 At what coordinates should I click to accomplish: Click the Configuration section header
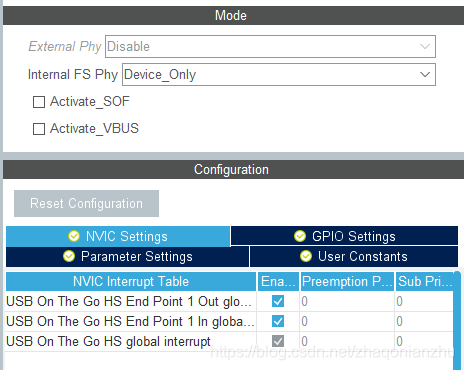pos(233,169)
